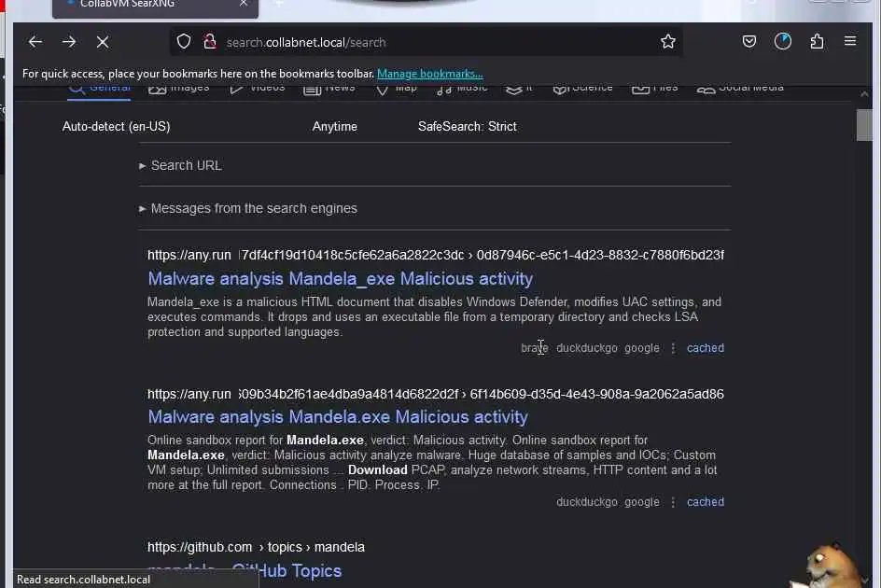Image resolution: width=881 pixels, height=588 pixels.
Task: Open more options on the Mandela.exe result
Action: click(673, 502)
